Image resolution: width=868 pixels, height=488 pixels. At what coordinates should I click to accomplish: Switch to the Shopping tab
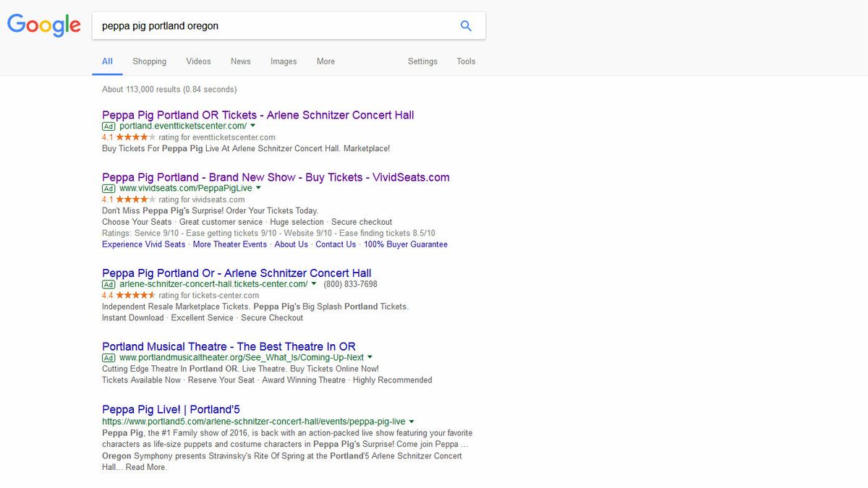(x=149, y=61)
